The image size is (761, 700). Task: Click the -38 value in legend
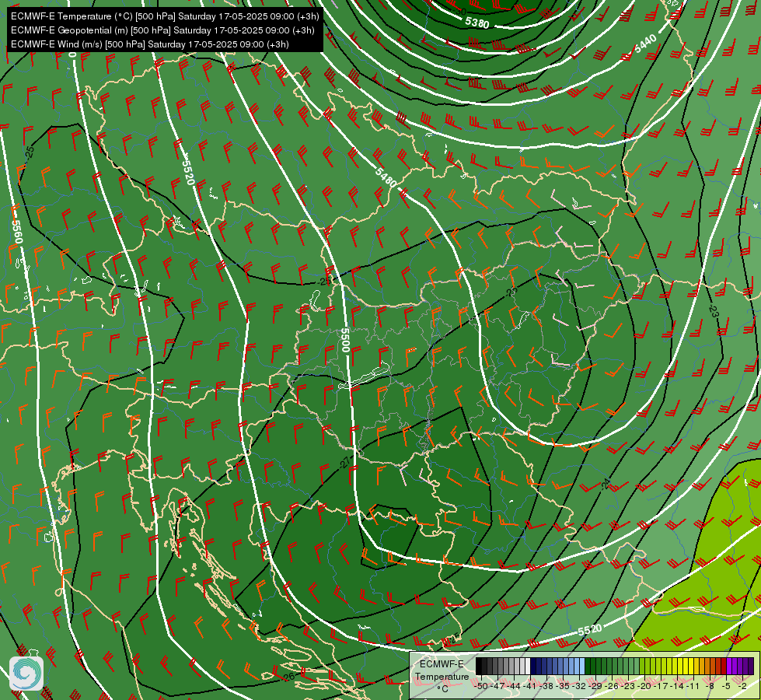(546, 686)
